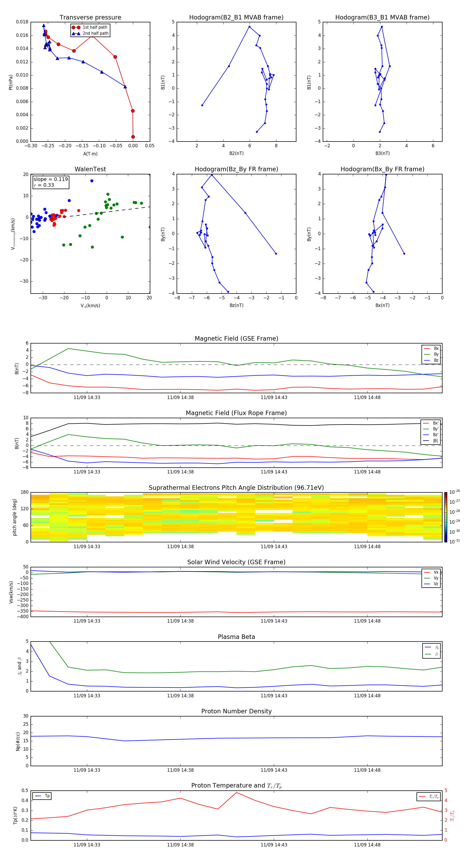Image resolution: width=473 pixels, height=868 pixels.
Task: Click the '2nd half path' legend entry
Action: pyautogui.click(x=90, y=33)
